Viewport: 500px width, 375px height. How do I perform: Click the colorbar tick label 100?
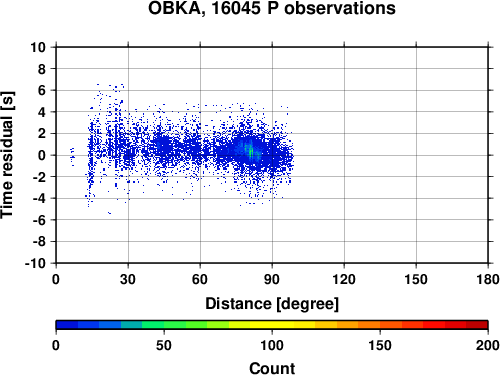click(x=272, y=345)
